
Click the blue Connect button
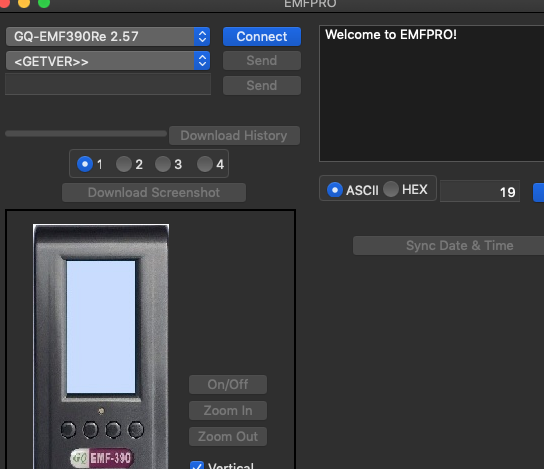click(x=262, y=36)
